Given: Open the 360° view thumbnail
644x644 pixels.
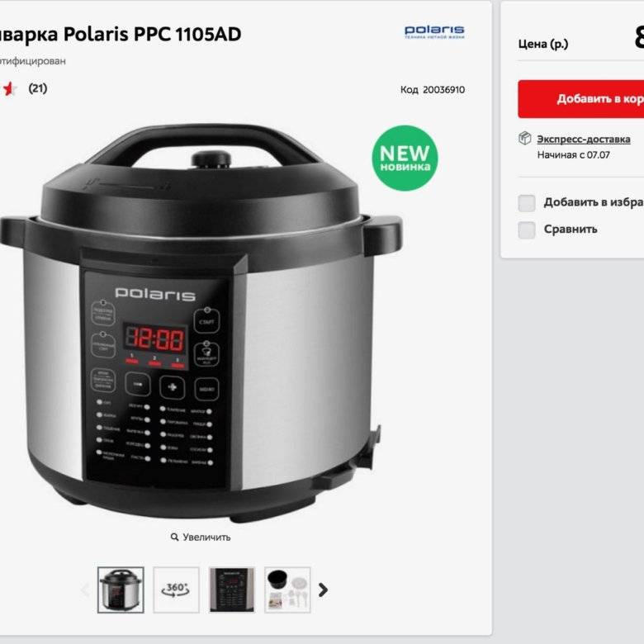Looking at the screenshot, I should pos(176,590).
